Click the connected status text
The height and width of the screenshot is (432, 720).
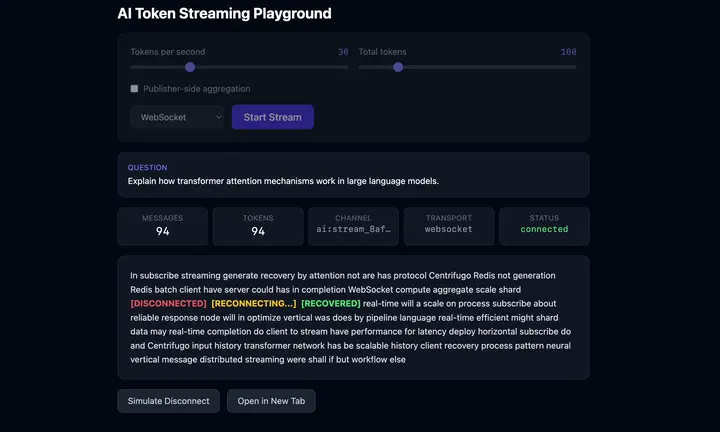(x=544, y=229)
